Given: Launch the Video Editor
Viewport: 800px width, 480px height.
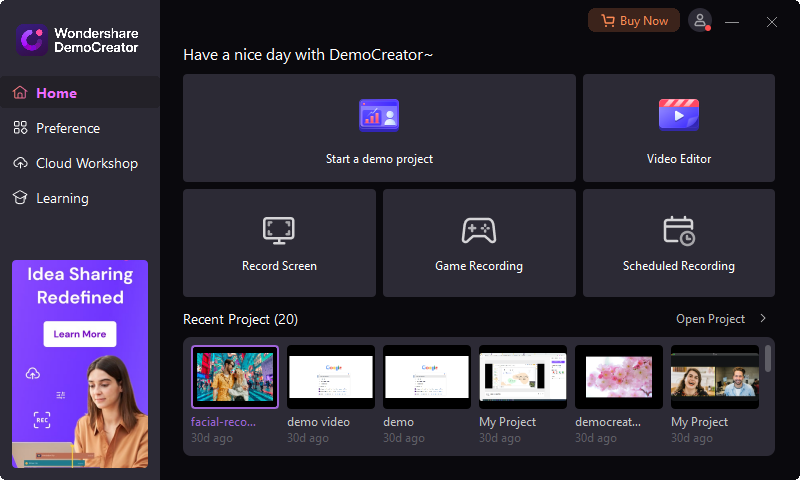Looking at the screenshot, I should pos(679,128).
